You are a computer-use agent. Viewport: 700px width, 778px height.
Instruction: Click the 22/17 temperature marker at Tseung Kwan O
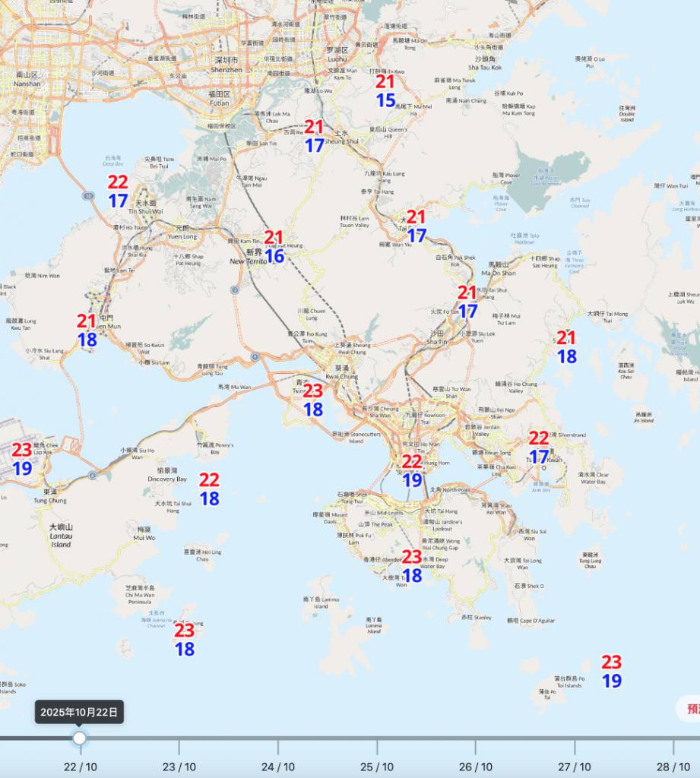[539, 448]
